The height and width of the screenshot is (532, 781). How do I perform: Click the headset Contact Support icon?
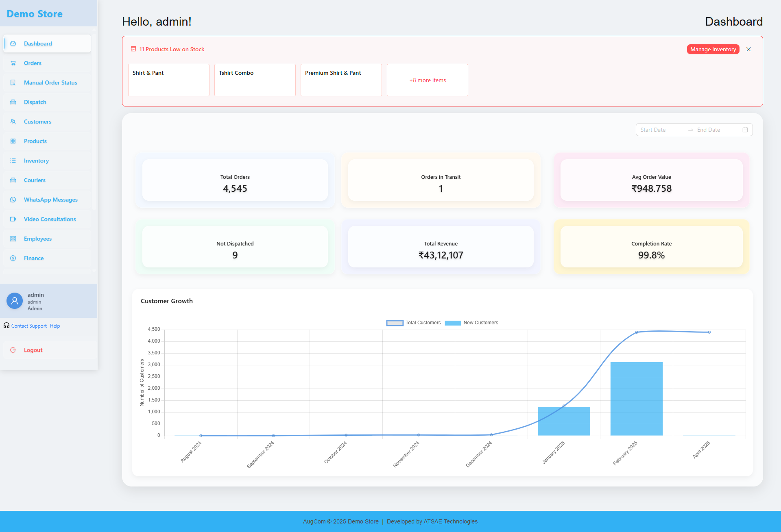[7, 326]
